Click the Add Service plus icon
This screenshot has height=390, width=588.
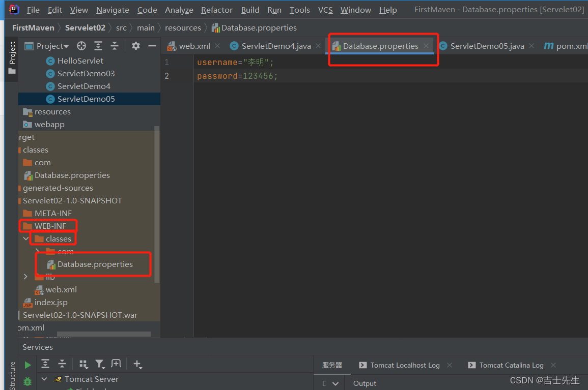coord(137,364)
